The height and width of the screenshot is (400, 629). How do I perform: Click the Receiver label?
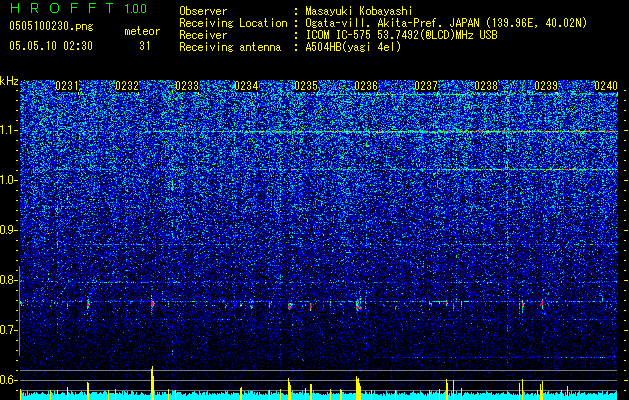(203, 35)
